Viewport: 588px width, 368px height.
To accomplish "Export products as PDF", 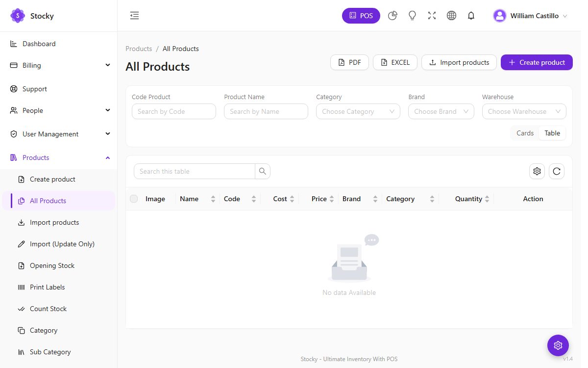I will (x=350, y=62).
